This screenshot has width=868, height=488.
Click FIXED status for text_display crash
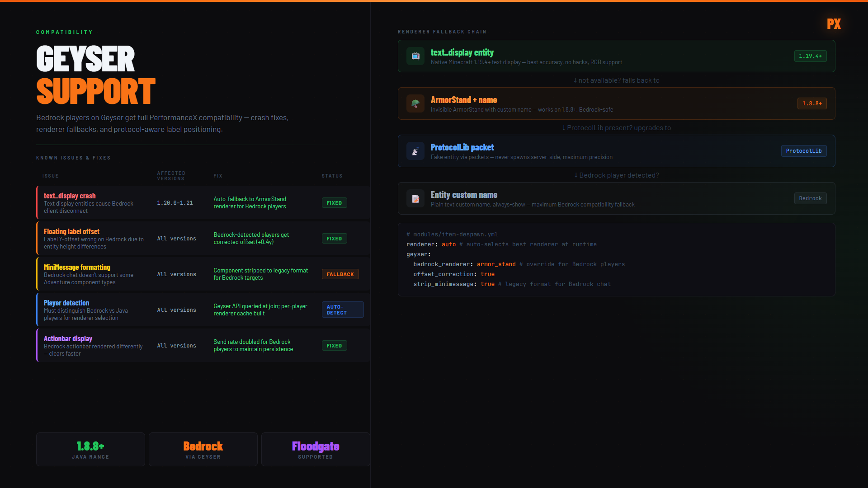(x=334, y=203)
